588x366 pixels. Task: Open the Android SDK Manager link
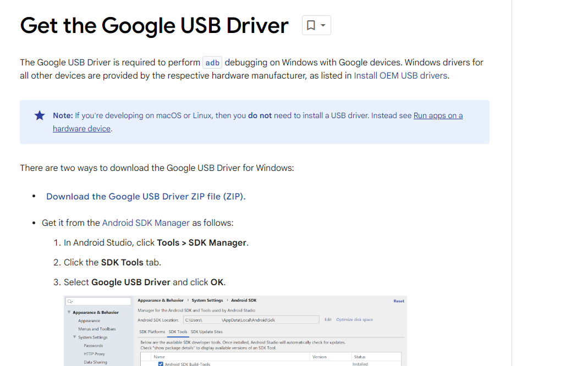146,223
